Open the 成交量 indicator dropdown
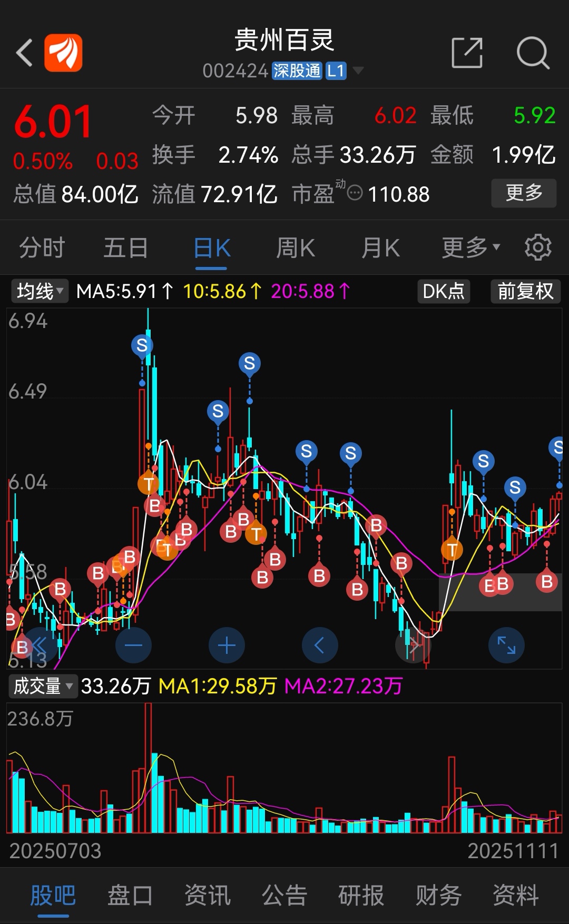The image size is (569, 924). (x=43, y=686)
